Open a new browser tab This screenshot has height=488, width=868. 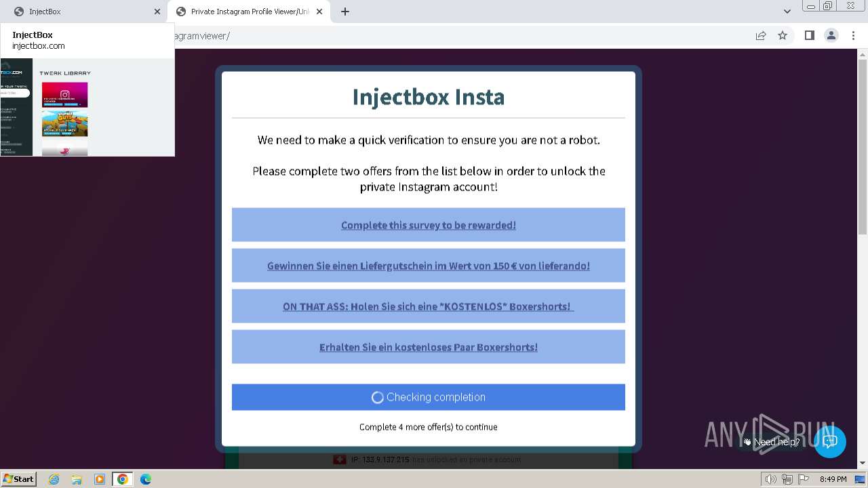[x=345, y=12]
